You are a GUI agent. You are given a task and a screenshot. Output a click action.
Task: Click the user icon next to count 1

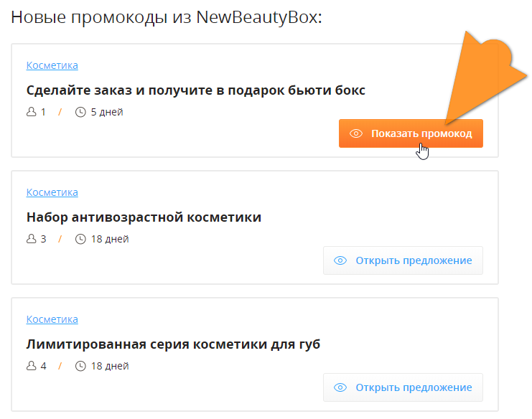coord(31,112)
